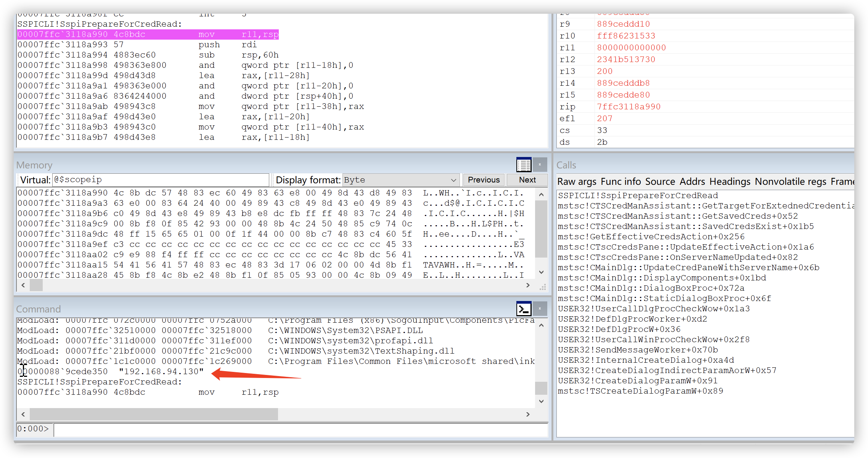Click the Virtual address input field
Viewport: 868px width, 458px height.
tap(160, 180)
